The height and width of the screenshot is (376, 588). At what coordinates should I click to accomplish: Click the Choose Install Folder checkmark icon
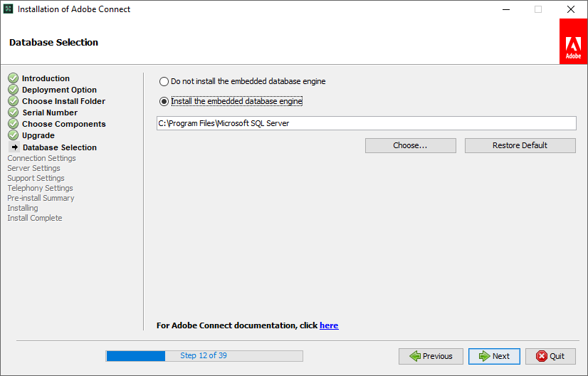(x=13, y=101)
